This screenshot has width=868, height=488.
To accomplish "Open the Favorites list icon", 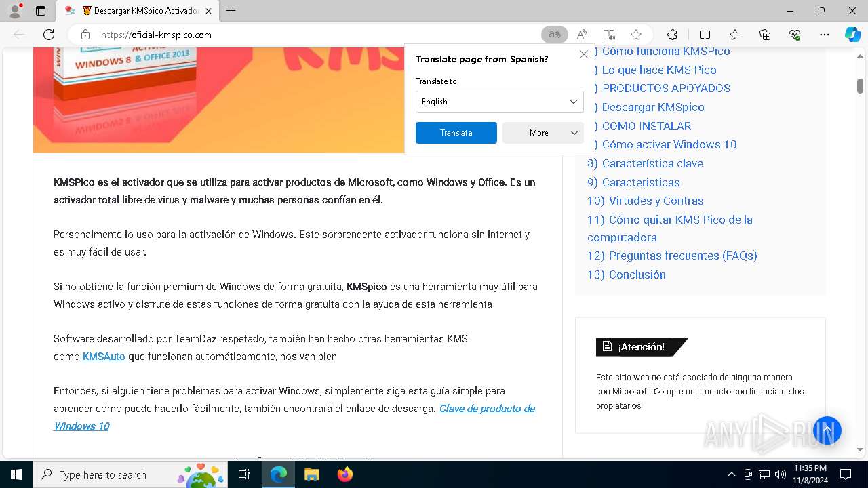I will coord(735,35).
